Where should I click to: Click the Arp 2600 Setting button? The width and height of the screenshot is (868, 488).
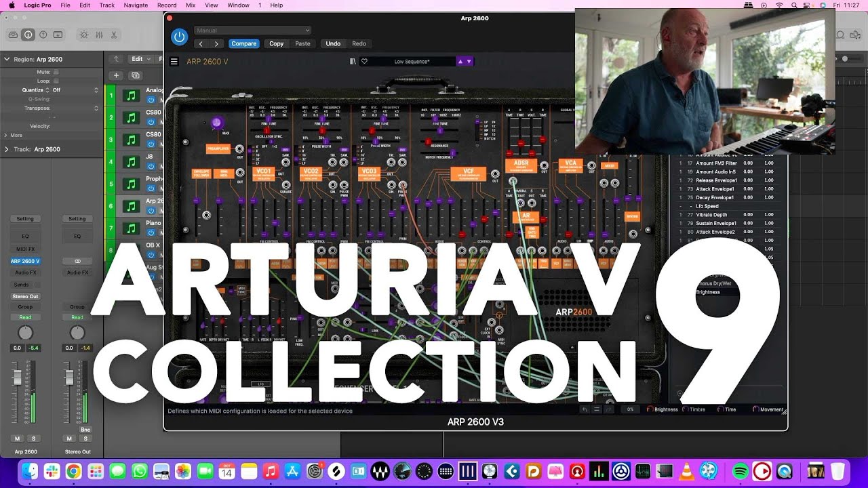25,219
